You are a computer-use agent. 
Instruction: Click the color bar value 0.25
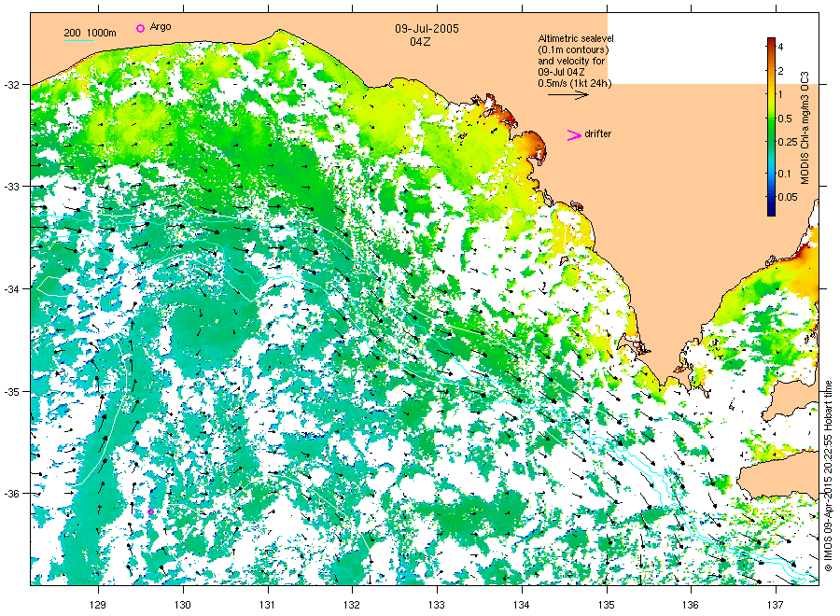click(x=788, y=142)
